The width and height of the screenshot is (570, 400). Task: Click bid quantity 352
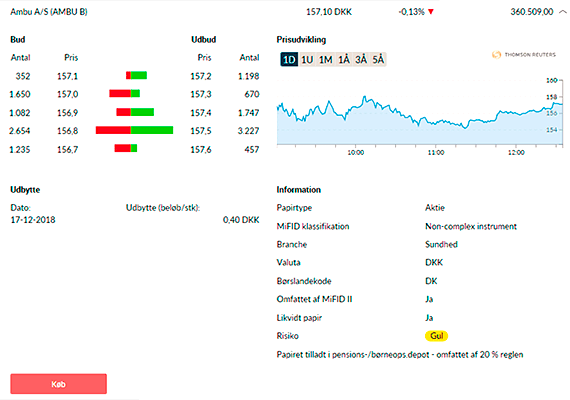pyautogui.click(x=23, y=76)
